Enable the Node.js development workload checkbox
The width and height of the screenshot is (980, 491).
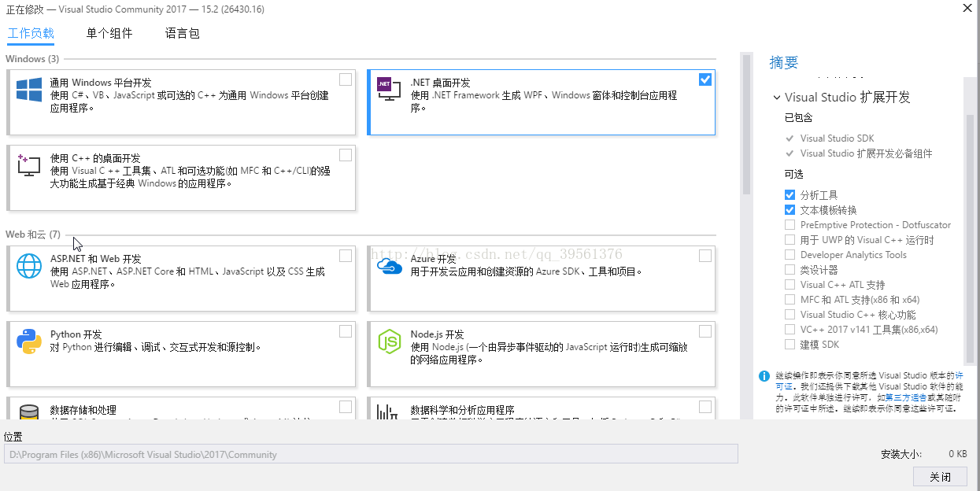(x=705, y=331)
